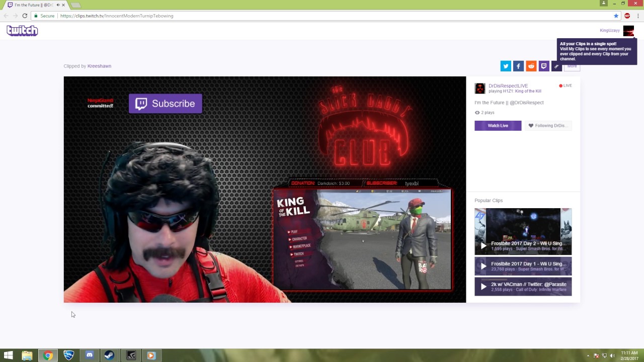
Task: Click the Chrome people profile button
Action: 604,3
